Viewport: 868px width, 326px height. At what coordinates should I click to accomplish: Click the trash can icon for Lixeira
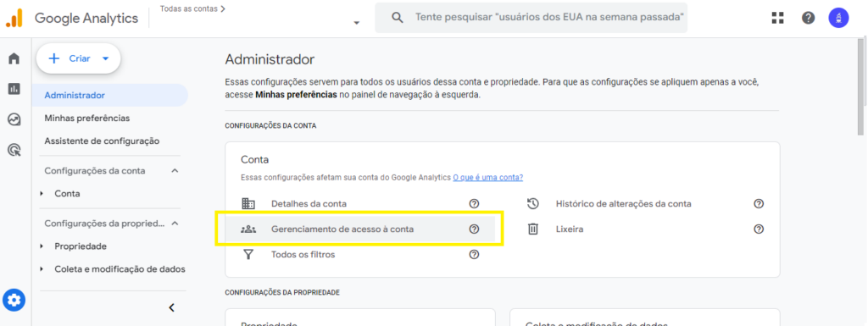pyautogui.click(x=532, y=229)
